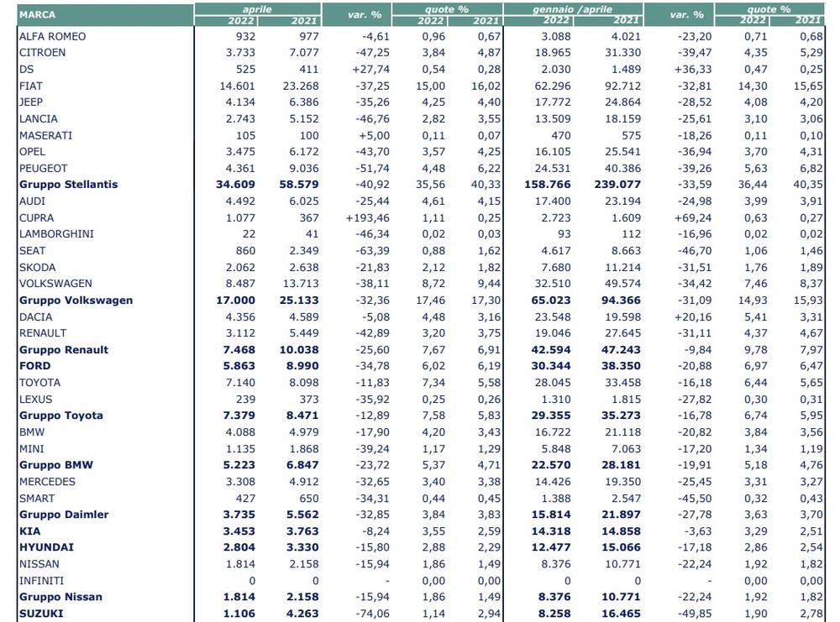
Task: Click the SMART row label
Action: pos(37,499)
